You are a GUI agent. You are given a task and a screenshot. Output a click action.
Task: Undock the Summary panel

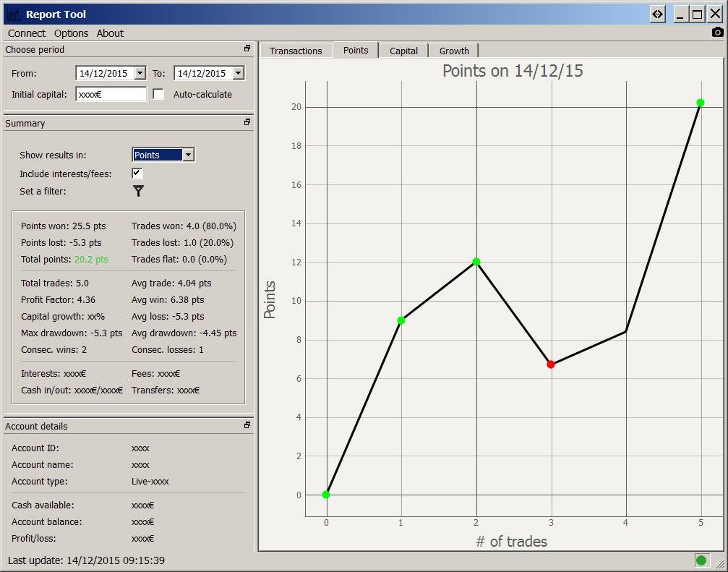(247, 123)
